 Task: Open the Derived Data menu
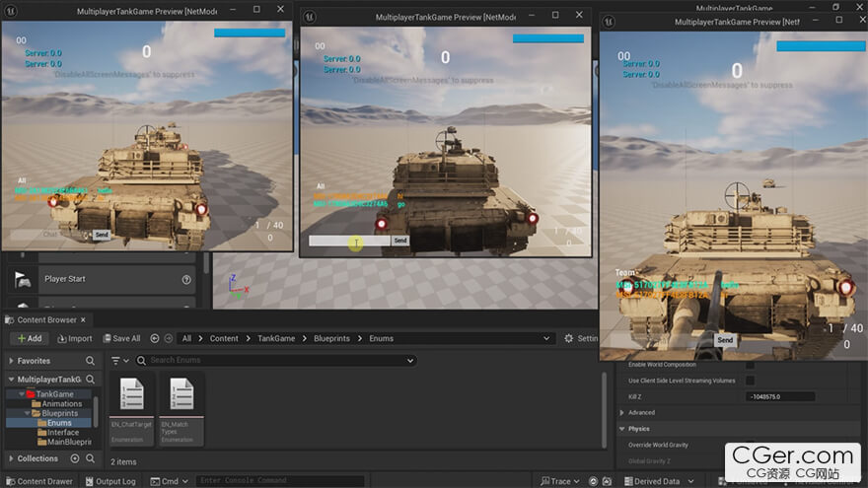click(659, 481)
